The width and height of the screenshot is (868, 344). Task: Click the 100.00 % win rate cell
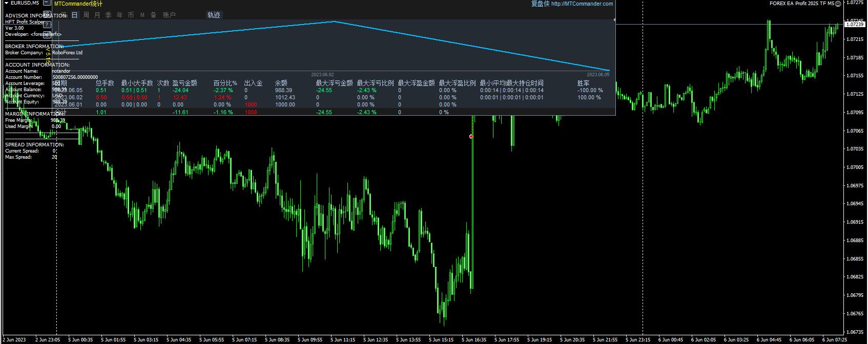point(589,97)
